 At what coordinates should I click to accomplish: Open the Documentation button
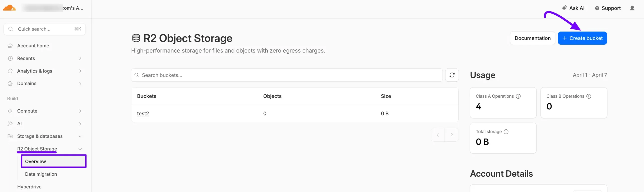coord(532,38)
